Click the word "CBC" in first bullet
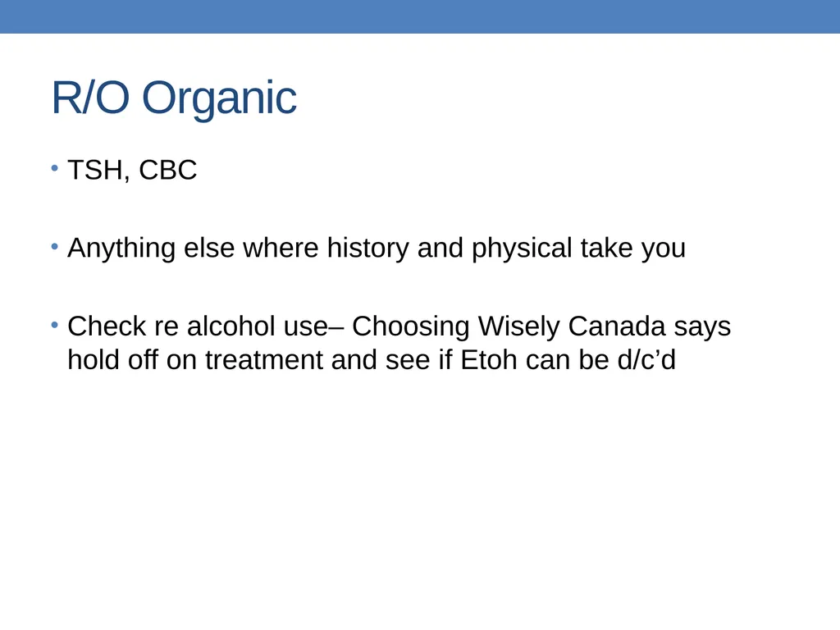The image size is (840, 630). tap(167, 170)
